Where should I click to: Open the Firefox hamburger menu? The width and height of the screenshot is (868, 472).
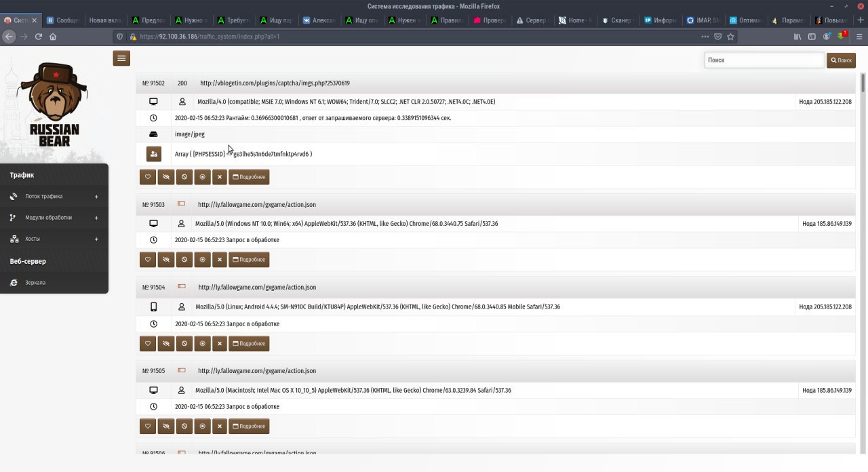(859, 37)
